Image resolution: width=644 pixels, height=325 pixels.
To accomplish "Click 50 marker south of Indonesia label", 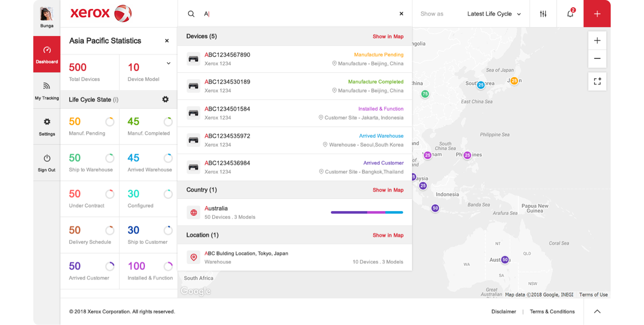I will 435,208.
